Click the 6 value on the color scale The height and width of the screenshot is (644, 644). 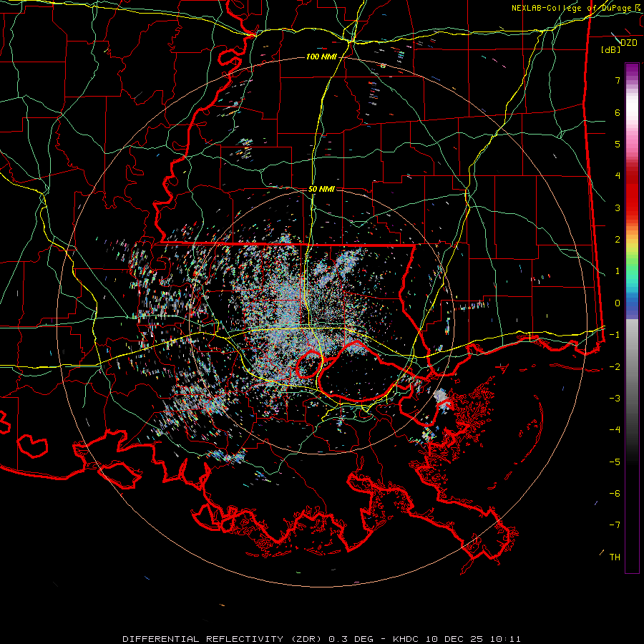pyautogui.click(x=618, y=112)
